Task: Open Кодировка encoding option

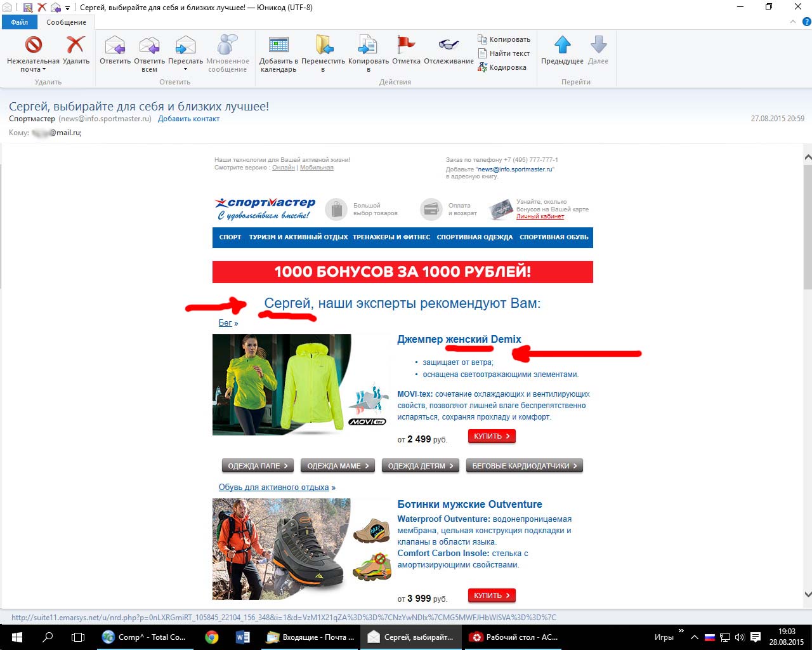Action: [502, 67]
